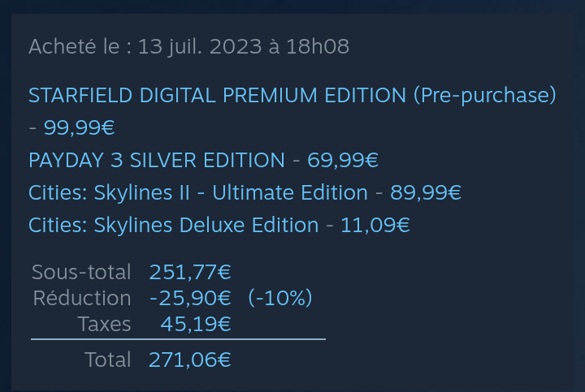The image size is (585, 392).
Task: Click the 89,99€ Skylines II price
Action: [426, 192]
